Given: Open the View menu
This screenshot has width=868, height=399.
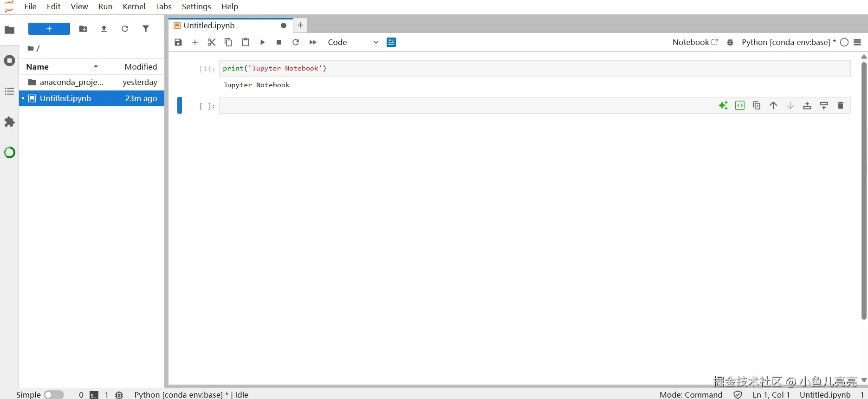Looking at the screenshot, I should [x=79, y=6].
